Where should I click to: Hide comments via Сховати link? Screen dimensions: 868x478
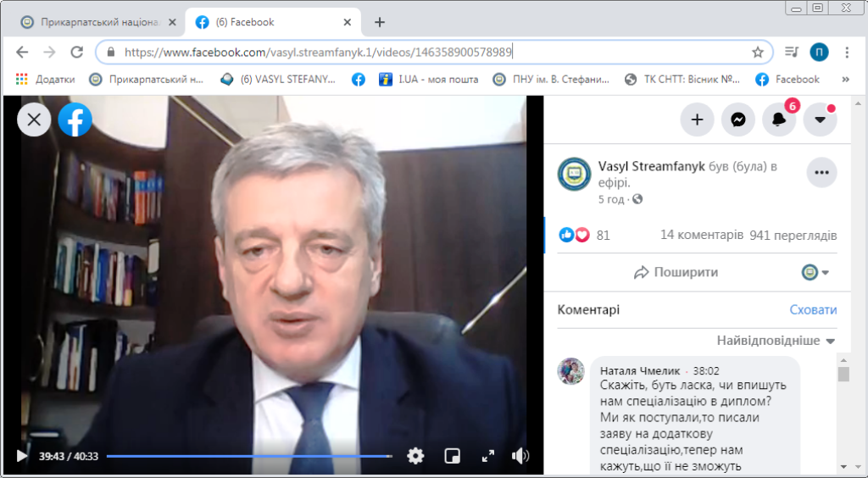(813, 310)
